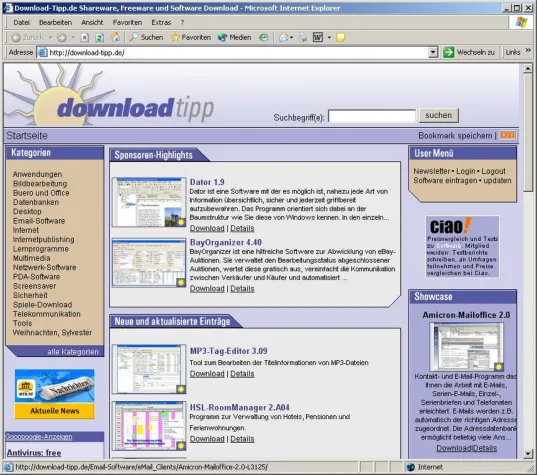Refresh the page with the green arrows icon
537x475 pixels.
click(x=100, y=37)
